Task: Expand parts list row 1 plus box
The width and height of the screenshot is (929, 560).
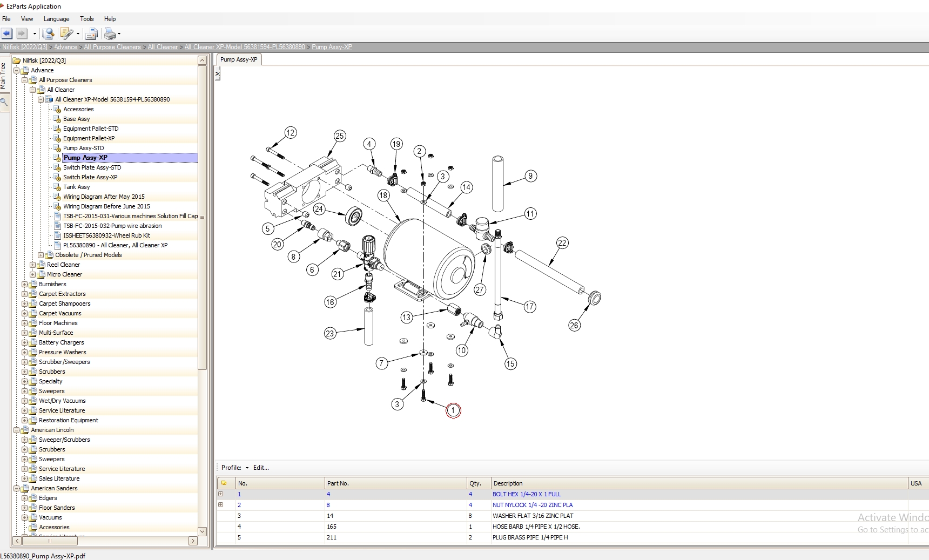Action: (x=221, y=494)
